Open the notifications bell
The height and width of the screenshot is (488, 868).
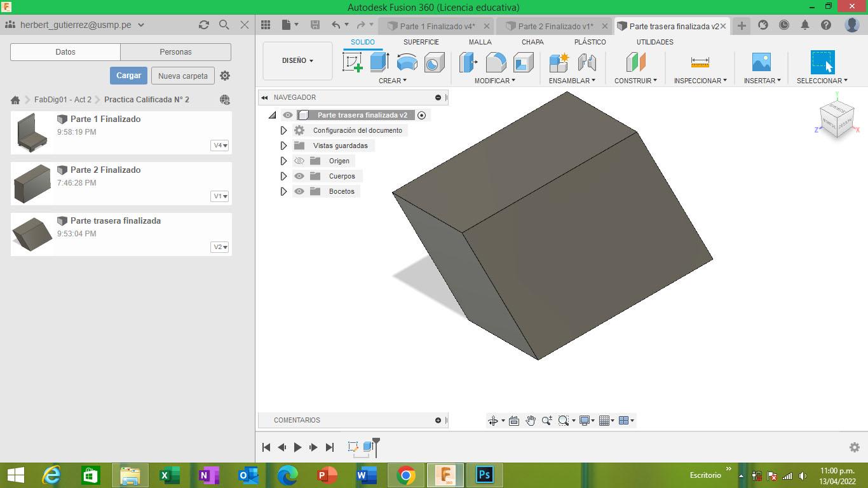(x=805, y=25)
